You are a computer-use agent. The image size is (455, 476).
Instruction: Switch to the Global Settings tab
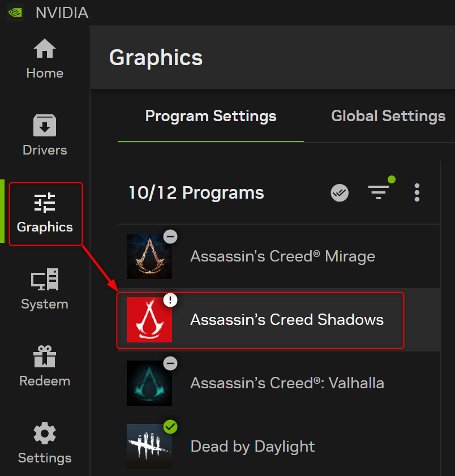click(x=388, y=117)
